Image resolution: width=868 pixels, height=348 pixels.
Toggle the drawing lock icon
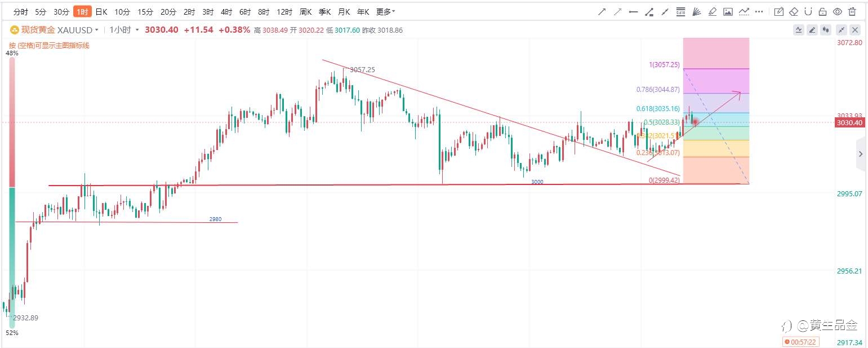pos(822,11)
